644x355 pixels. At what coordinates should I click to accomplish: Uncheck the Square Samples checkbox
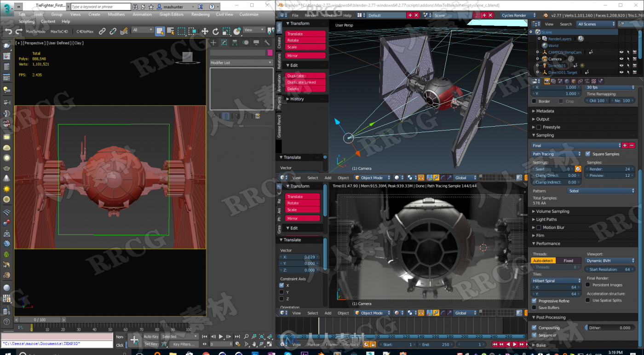(588, 154)
